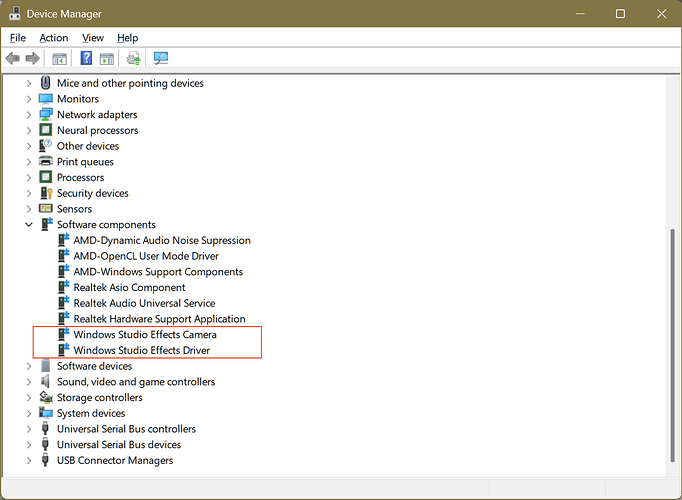Click the USB Connector Managers icon
This screenshot has height=500, width=682.
click(45, 460)
